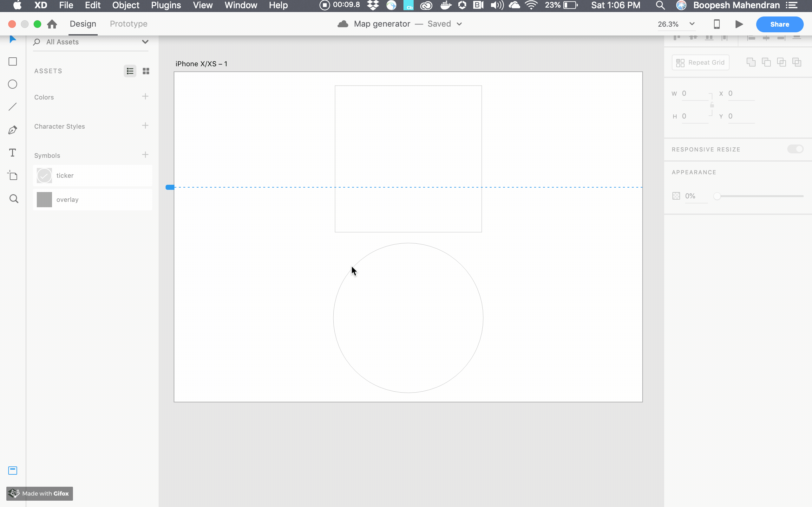Switch assets to list view
Viewport: 812px width, 507px height.
(x=130, y=71)
